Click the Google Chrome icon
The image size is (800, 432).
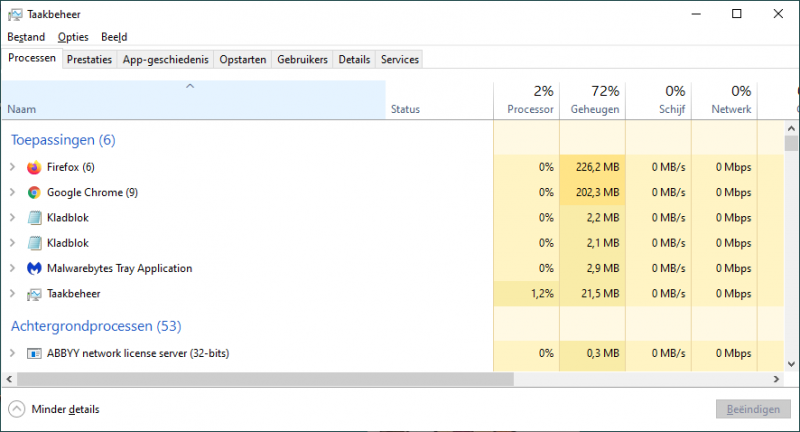(x=34, y=192)
